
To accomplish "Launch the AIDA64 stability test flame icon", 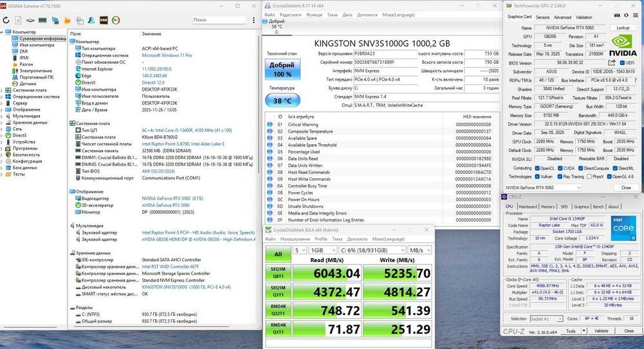I will (68, 20).
